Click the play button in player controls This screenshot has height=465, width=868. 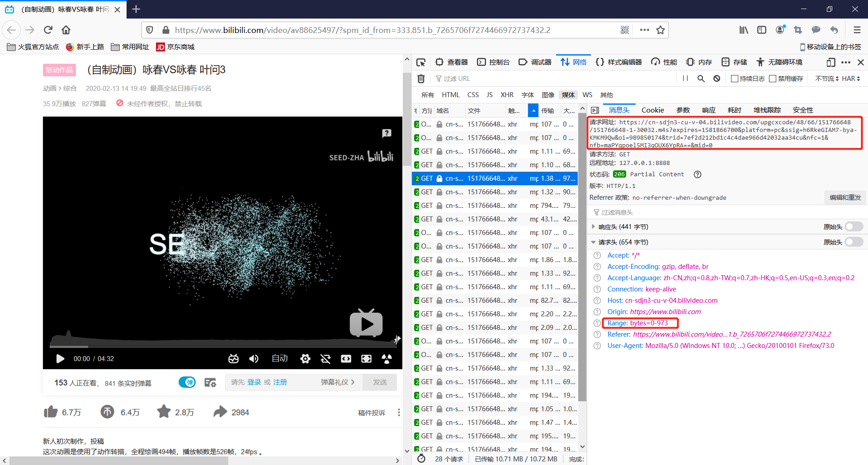60,359
